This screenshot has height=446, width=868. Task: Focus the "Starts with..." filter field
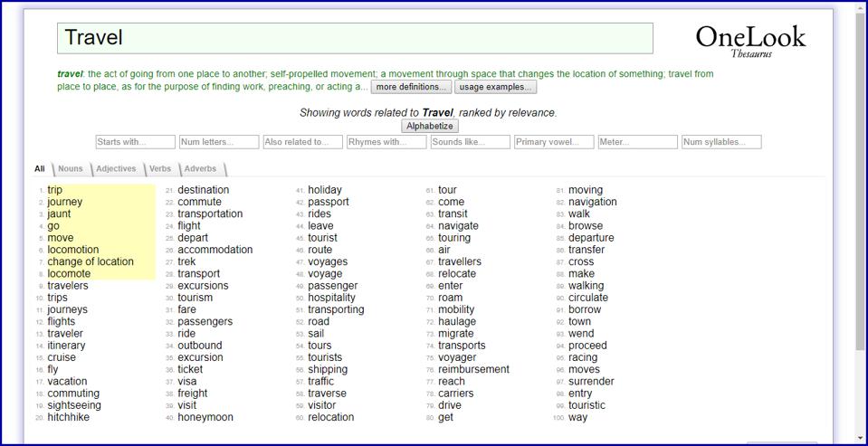(x=135, y=142)
